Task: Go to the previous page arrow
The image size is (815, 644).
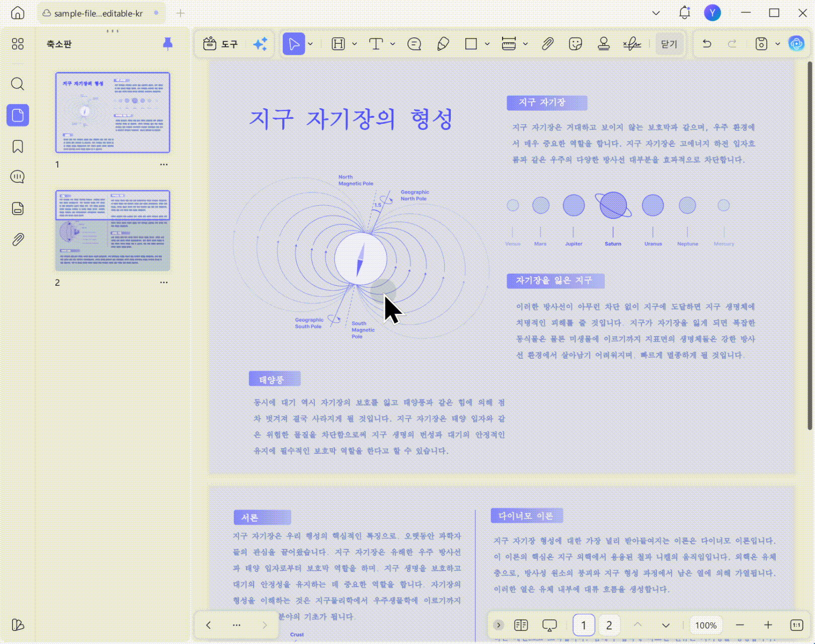Action: (x=637, y=625)
